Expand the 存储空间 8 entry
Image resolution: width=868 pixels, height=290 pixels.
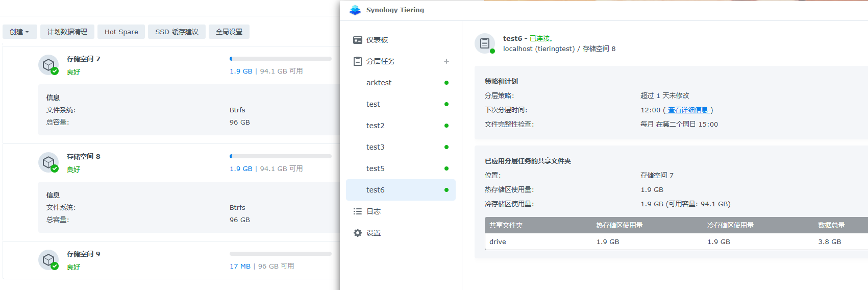tap(84, 157)
